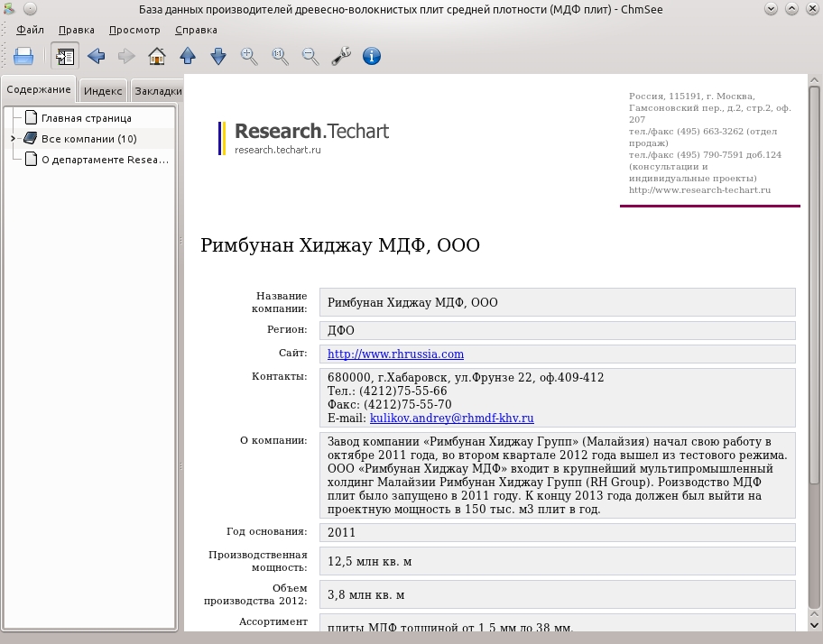Open the Правка menu
The image size is (823, 644).
tap(77, 30)
